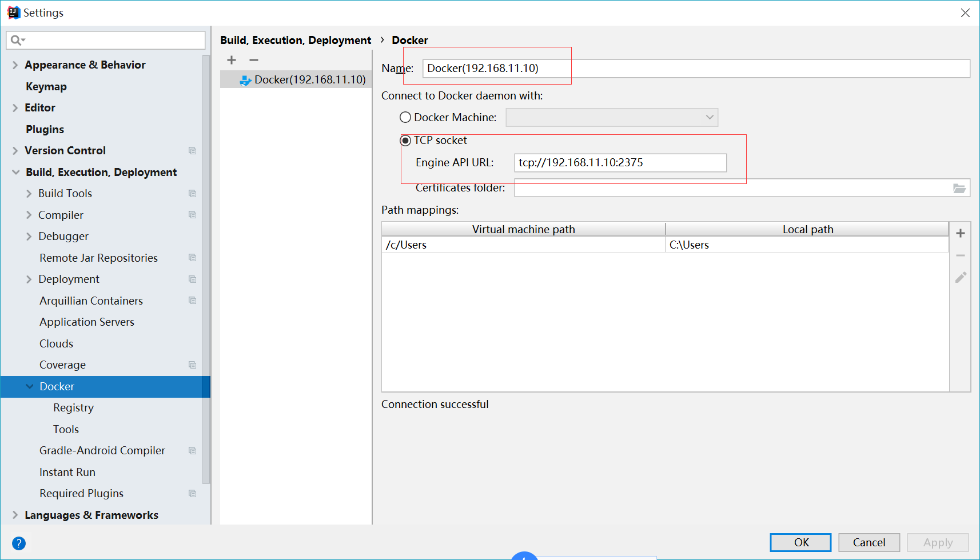This screenshot has height=560, width=980.
Task: Click Build, Execution, Deployment breadcrumb
Action: pyautogui.click(x=296, y=40)
